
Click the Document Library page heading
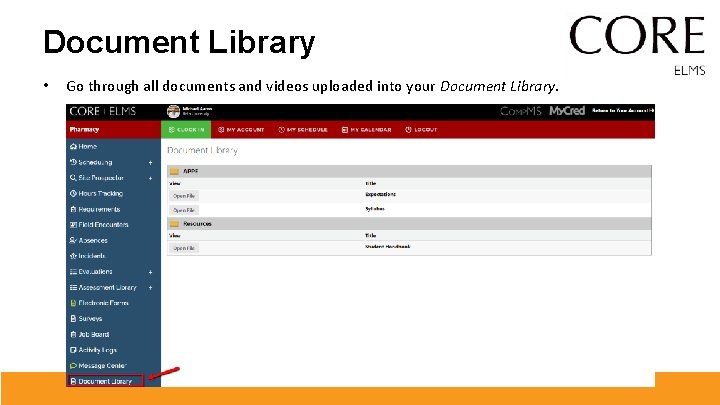tap(202, 150)
